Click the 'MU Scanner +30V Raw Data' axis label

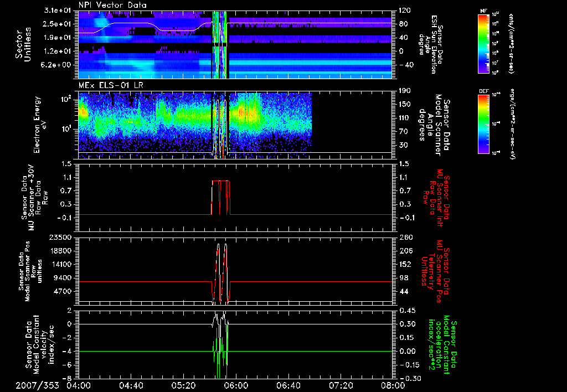point(35,198)
